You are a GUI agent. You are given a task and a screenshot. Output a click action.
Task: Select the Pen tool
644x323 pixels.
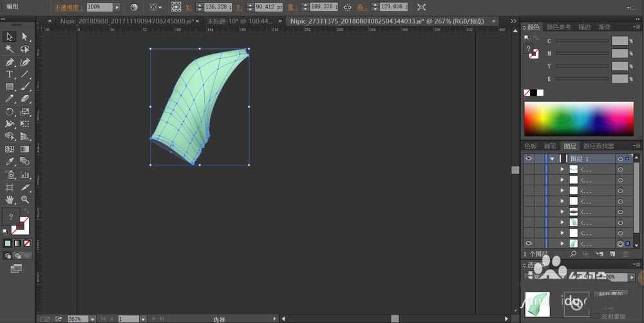coord(10,62)
